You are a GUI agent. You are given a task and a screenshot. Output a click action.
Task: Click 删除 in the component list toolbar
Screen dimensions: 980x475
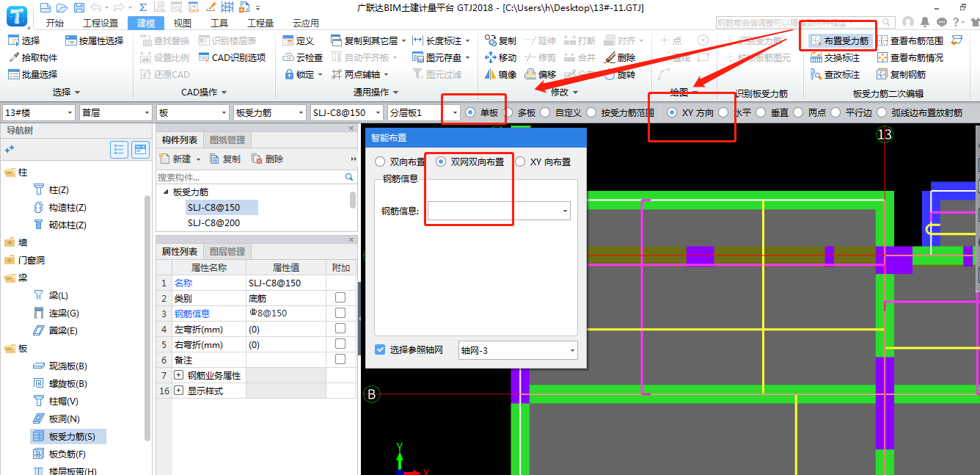coord(267,159)
